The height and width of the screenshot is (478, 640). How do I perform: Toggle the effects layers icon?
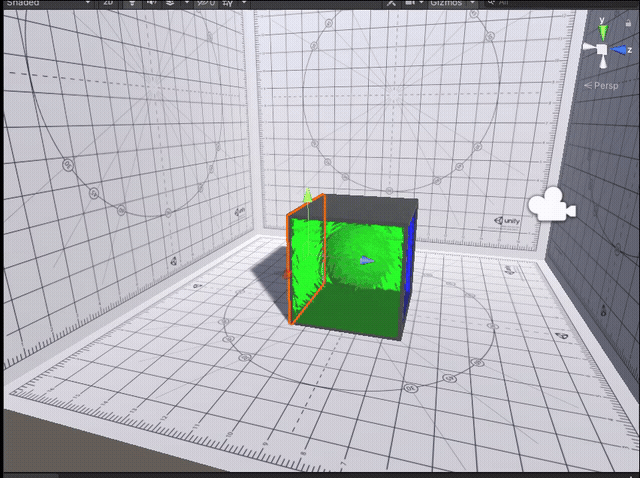click(x=170, y=3)
